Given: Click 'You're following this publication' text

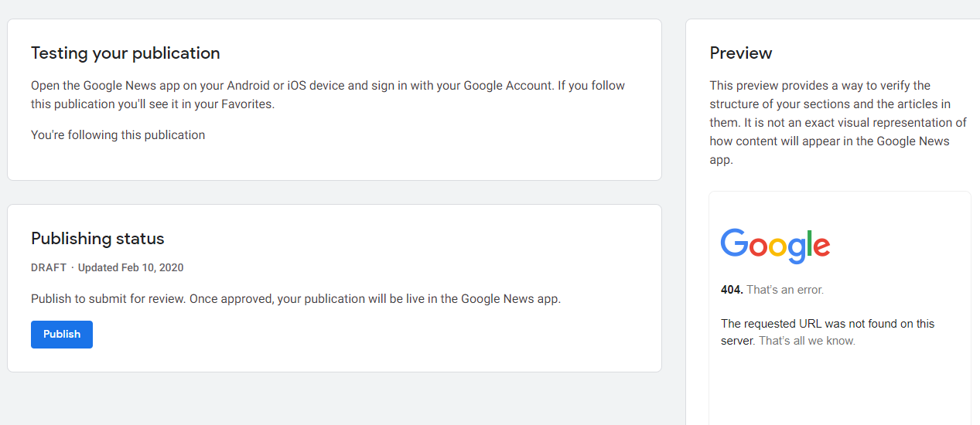Looking at the screenshot, I should click(118, 135).
